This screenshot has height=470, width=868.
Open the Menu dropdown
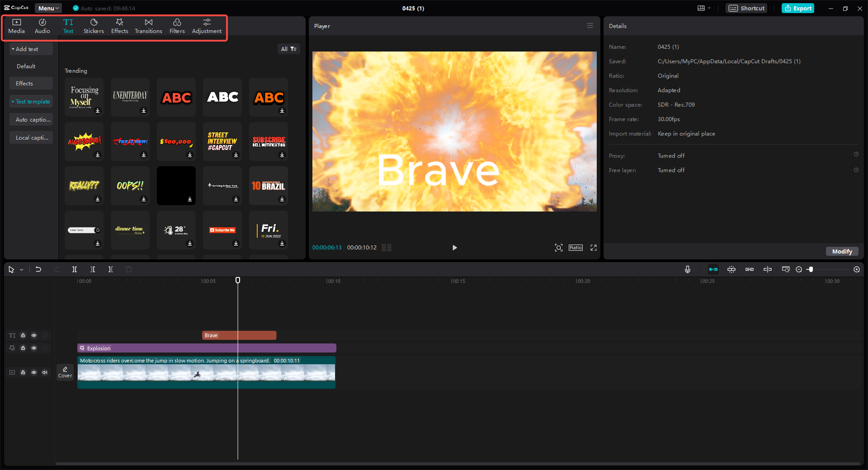pos(48,8)
